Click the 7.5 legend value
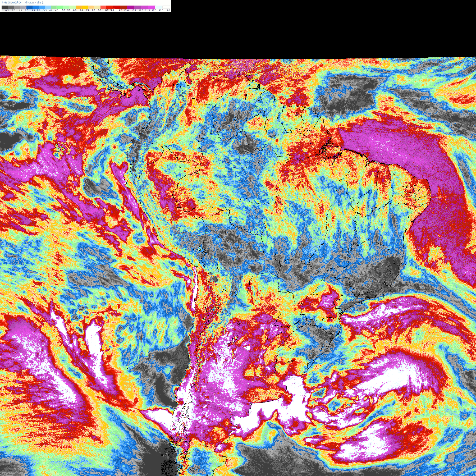The width and height of the screenshot is (476, 476). (x=94, y=10)
